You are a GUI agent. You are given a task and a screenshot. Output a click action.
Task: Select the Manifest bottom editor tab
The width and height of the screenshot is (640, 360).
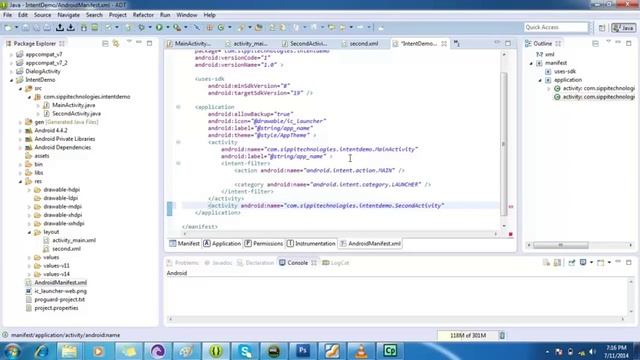(x=184, y=243)
